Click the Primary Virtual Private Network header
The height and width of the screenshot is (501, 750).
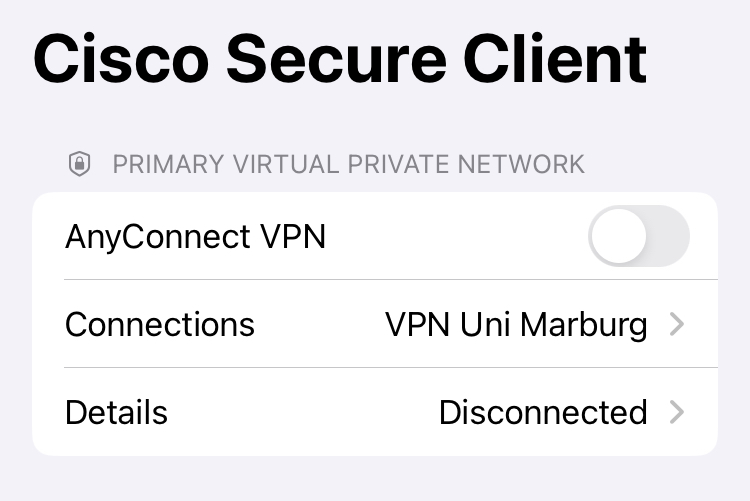click(348, 164)
